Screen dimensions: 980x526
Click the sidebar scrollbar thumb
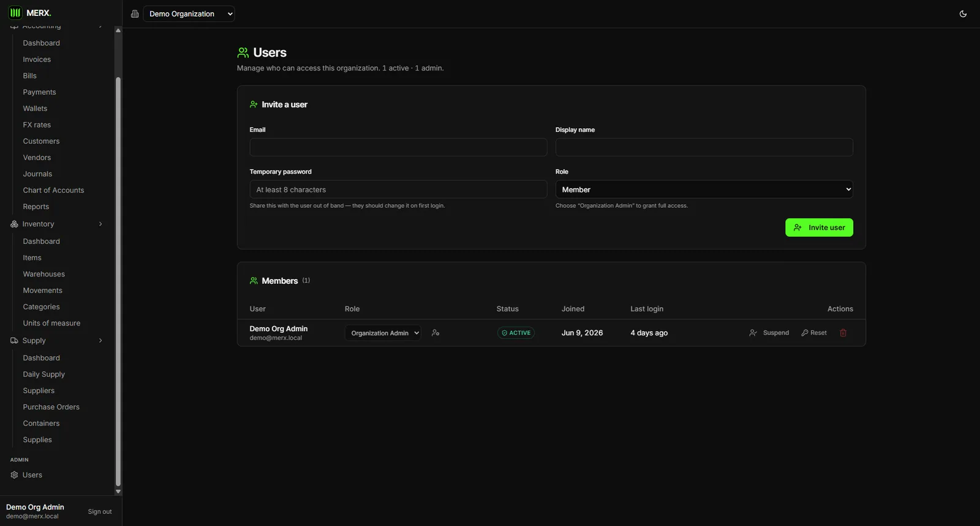[118, 281]
